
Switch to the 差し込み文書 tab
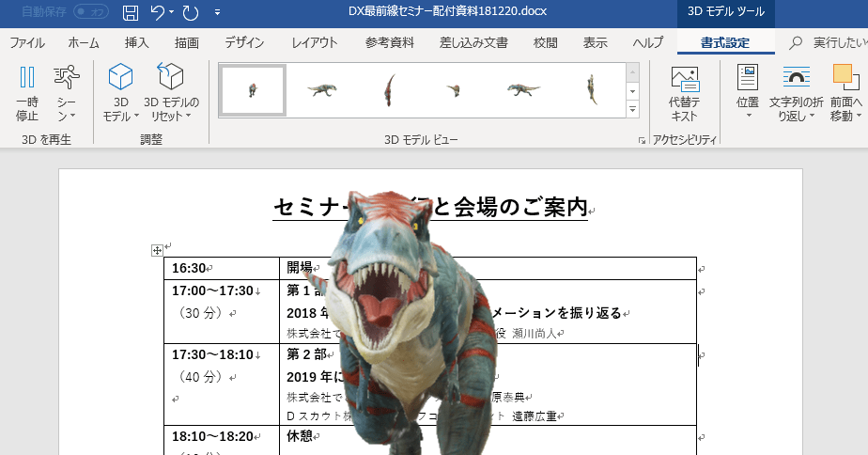click(x=473, y=42)
